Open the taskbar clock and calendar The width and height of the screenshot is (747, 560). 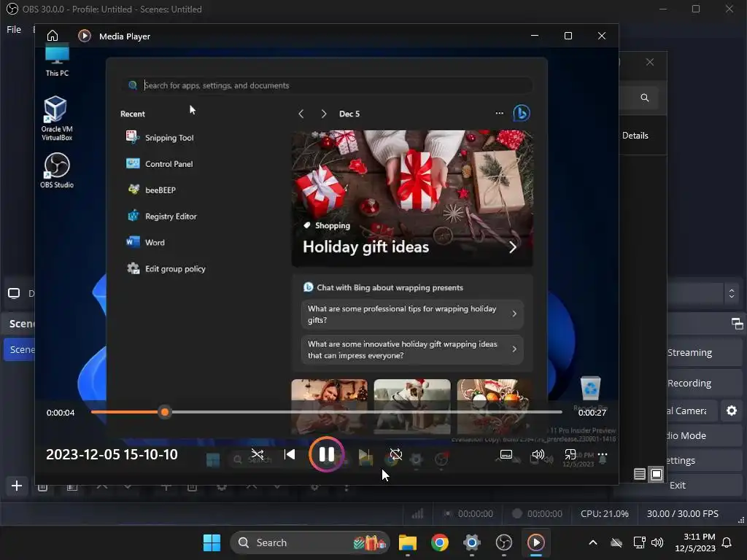coord(695,542)
